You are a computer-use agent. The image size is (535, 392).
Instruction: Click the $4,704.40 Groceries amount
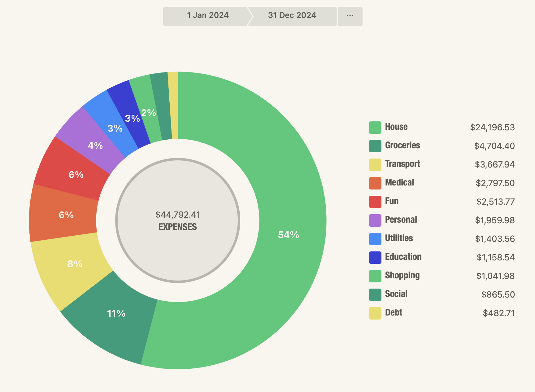(494, 146)
